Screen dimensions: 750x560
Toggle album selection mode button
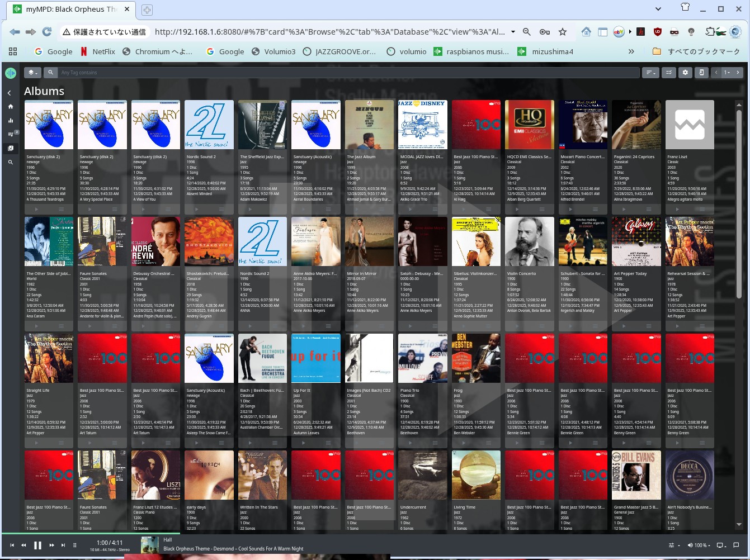point(668,73)
